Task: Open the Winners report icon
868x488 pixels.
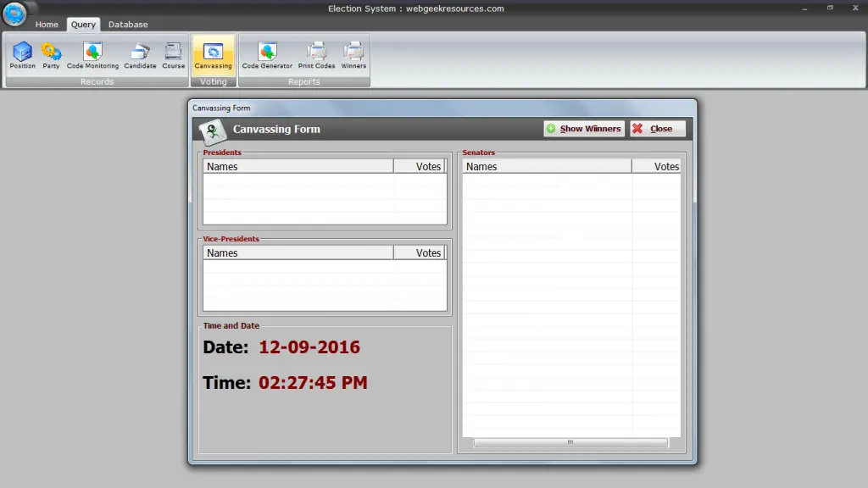Action: pyautogui.click(x=353, y=55)
